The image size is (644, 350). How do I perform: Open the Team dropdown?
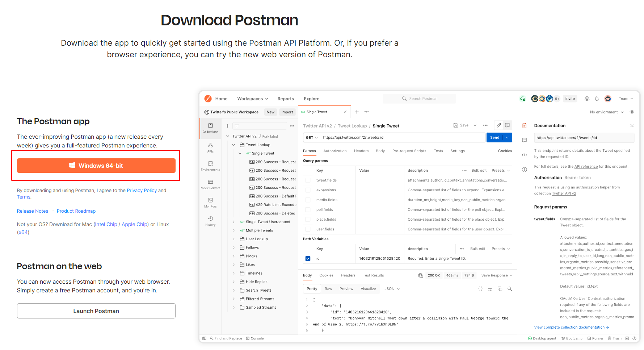click(x=626, y=99)
